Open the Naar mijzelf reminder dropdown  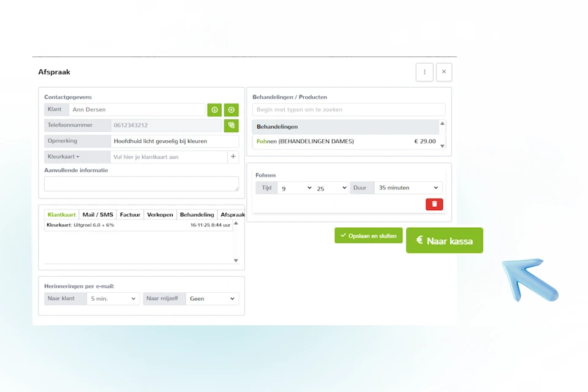212,299
